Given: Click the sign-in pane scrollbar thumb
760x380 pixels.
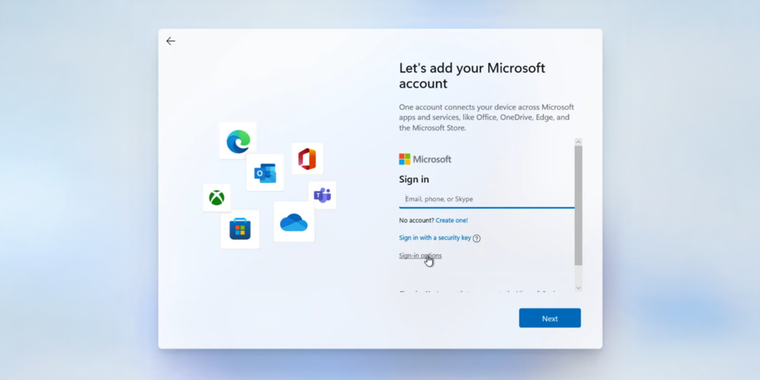Looking at the screenshot, I should click(x=578, y=206).
